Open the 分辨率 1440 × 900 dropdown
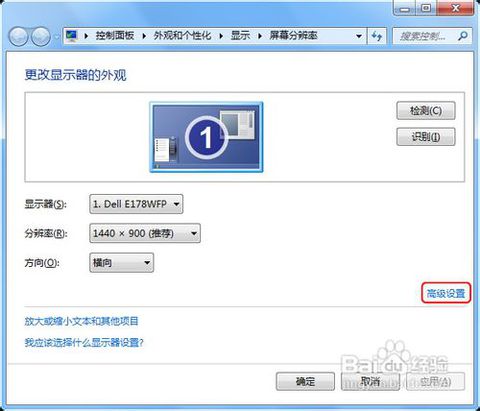 click(145, 233)
